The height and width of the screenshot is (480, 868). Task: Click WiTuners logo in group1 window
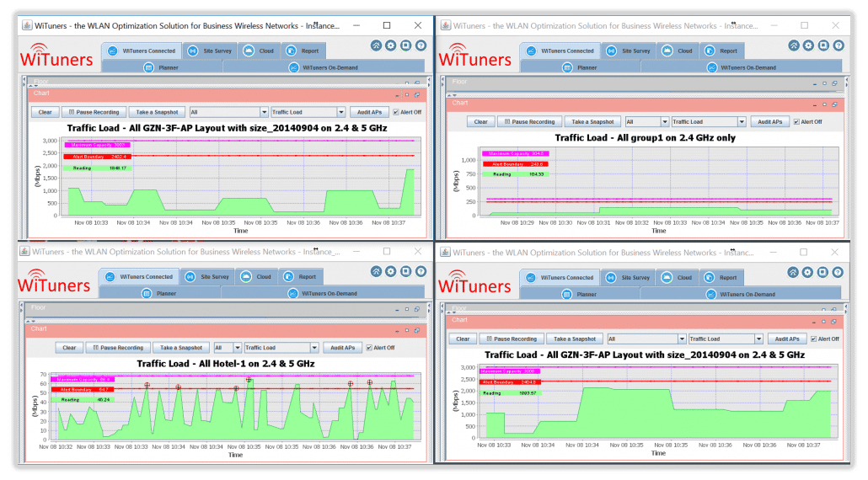475,56
